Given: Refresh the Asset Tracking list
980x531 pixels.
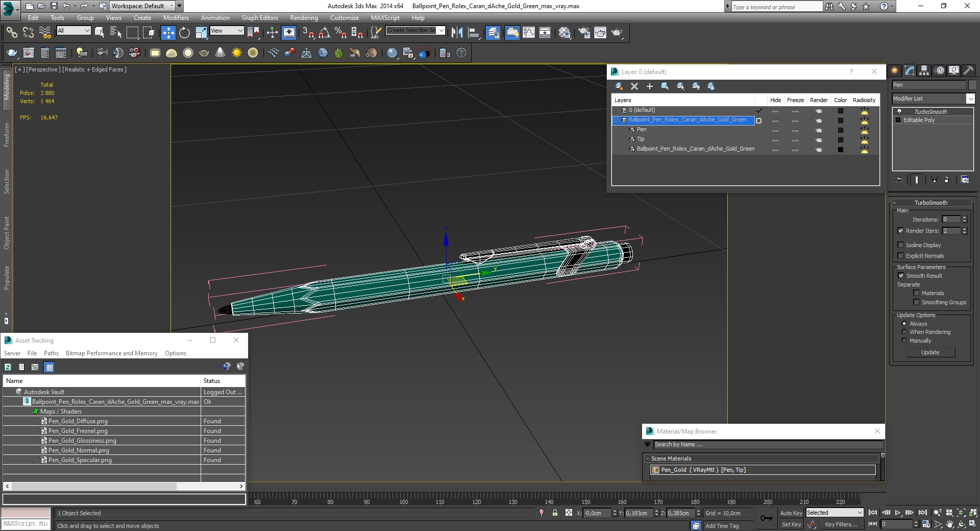Looking at the screenshot, I should pyautogui.click(x=8, y=367).
